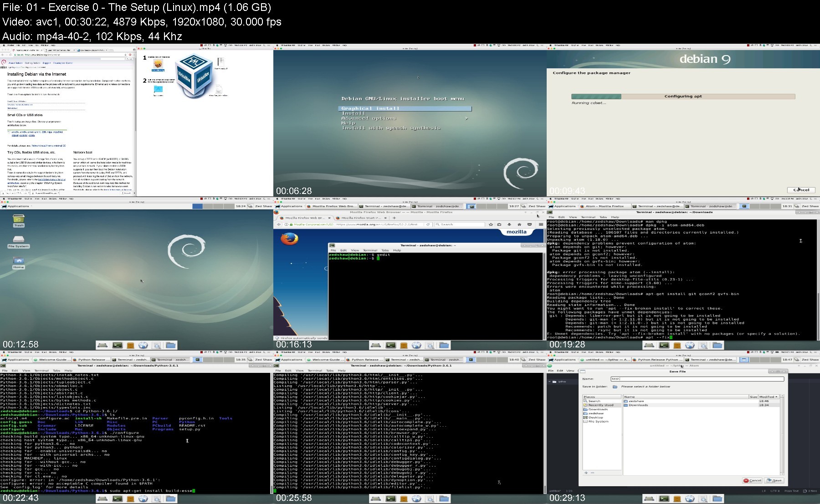This screenshot has height=504, width=820.
Task: Click the Configuring apt progress bar
Action: (683, 96)
